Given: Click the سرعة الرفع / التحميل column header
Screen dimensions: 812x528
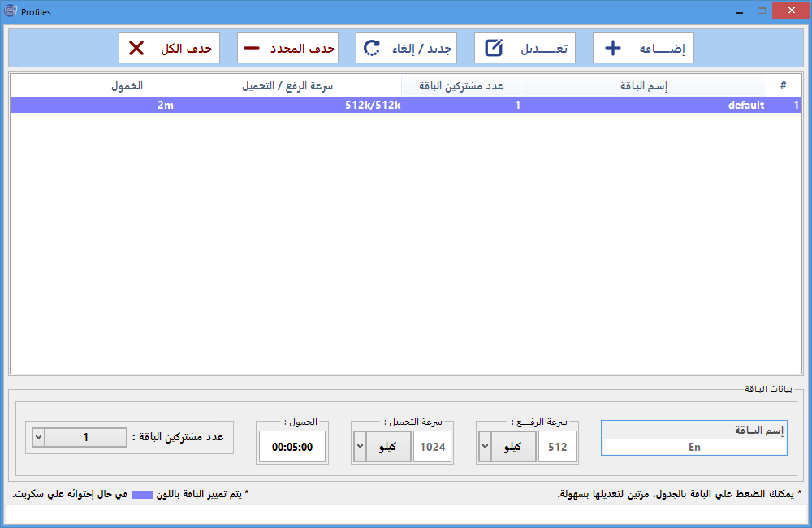Looking at the screenshot, I should click(288, 86).
